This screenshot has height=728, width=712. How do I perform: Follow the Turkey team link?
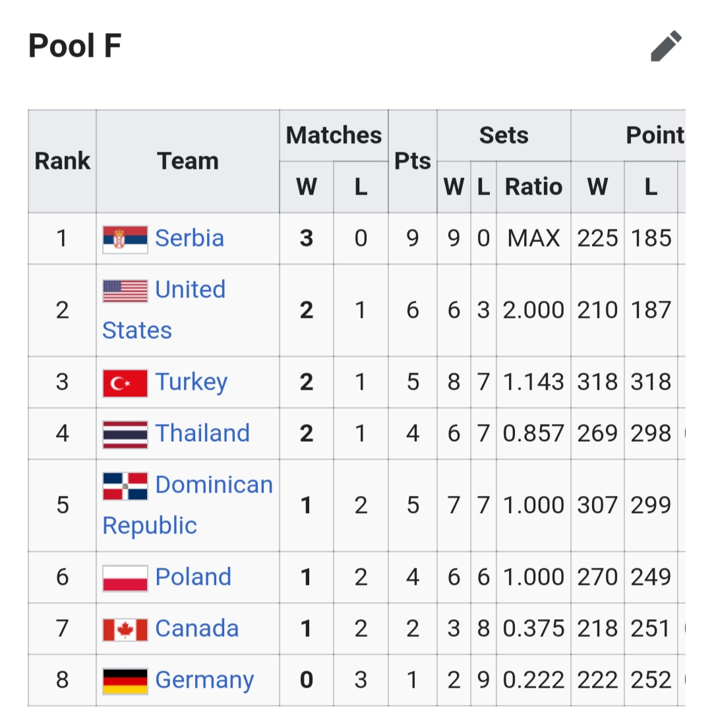pos(191,382)
